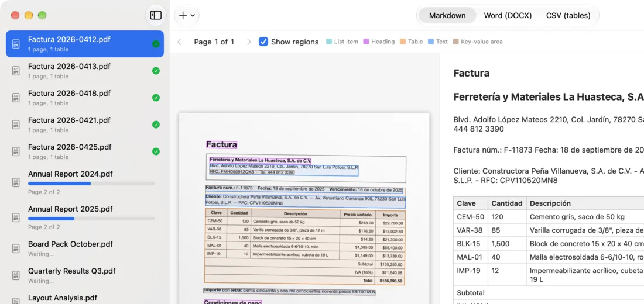Open the plus add-document dropdown
Viewport: 644px width, 304px height.
187,16
